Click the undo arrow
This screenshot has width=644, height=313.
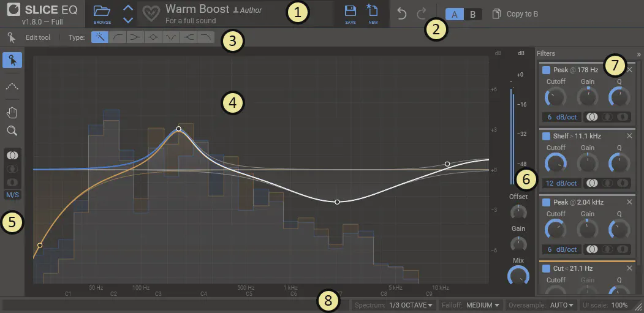point(402,14)
